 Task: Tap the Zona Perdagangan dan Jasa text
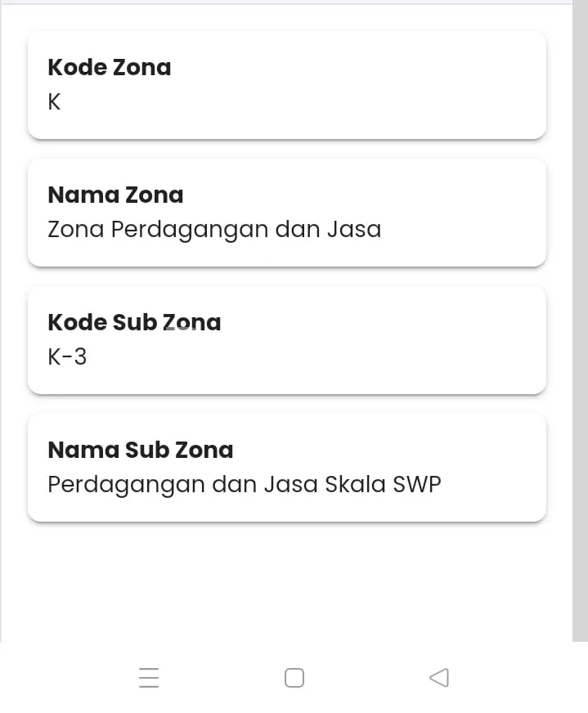coord(214,229)
